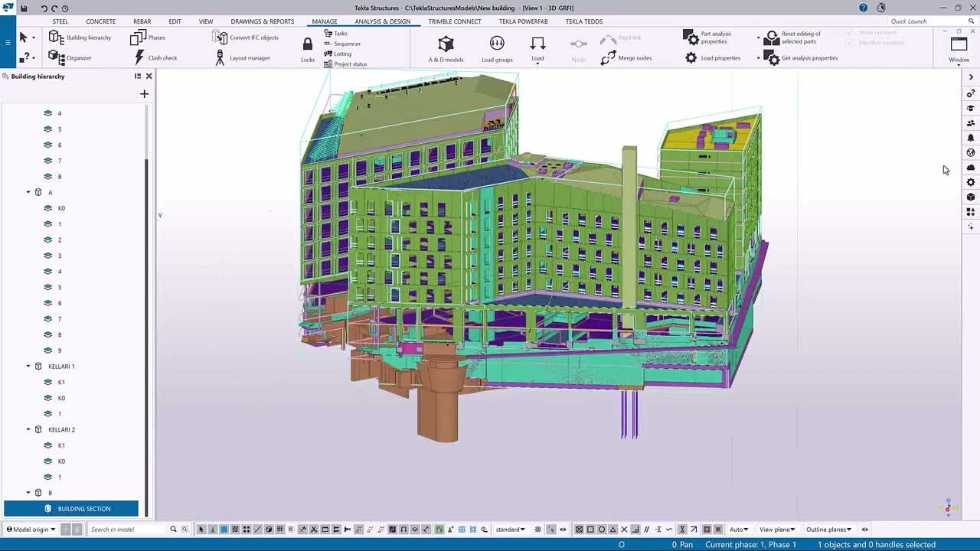The height and width of the screenshot is (551, 980).
Task: Click Convert IFC objects icon
Action: (x=220, y=37)
